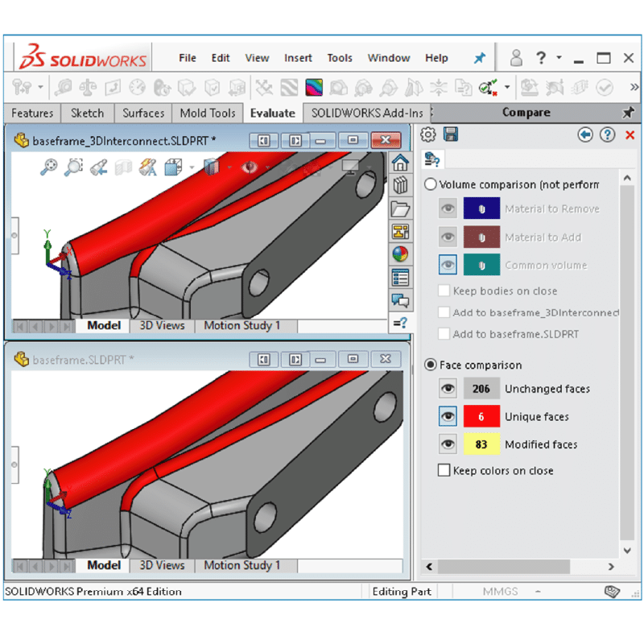The width and height of the screenshot is (644, 644).
Task: Open the view orientation dropdown arrow in top viewport
Action: [x=192, y=167]
